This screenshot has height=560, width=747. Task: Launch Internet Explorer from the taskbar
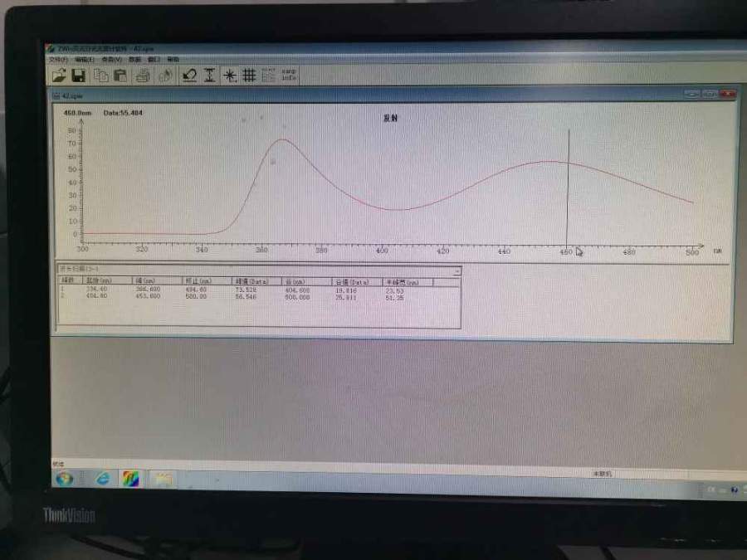click(x=103, y=479)
